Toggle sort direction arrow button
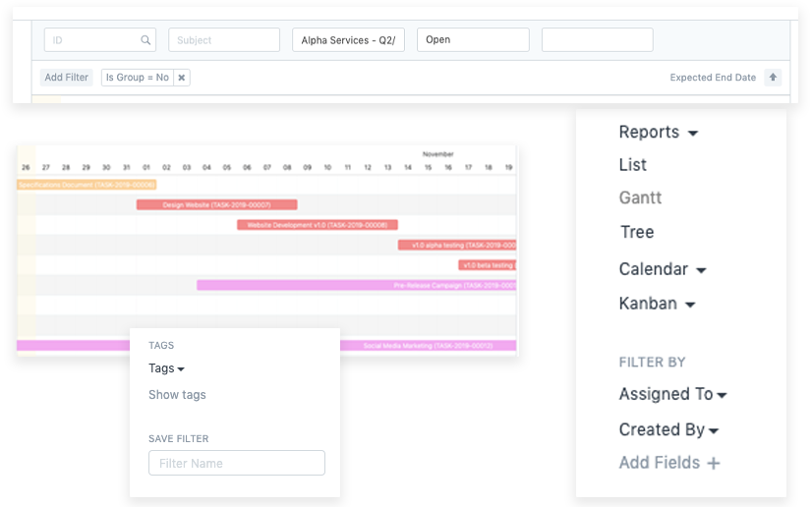 click(773, 78)
